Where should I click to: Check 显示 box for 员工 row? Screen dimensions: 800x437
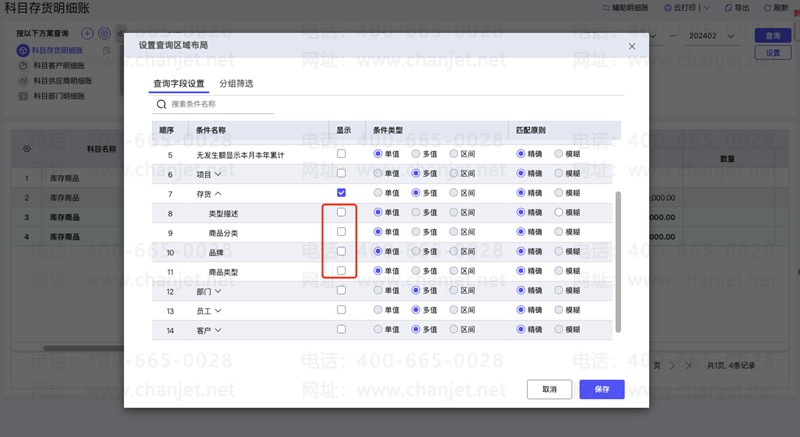pos(341,310)
